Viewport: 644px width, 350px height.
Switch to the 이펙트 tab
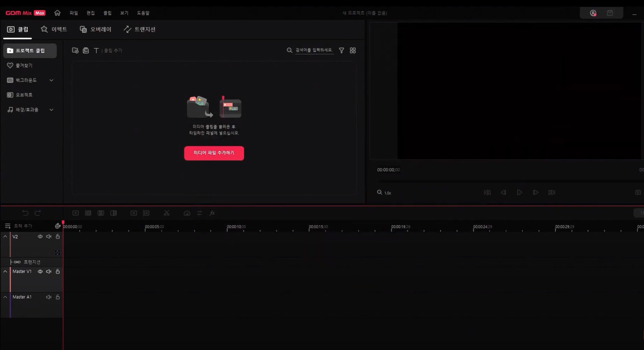tap(54, 29)
